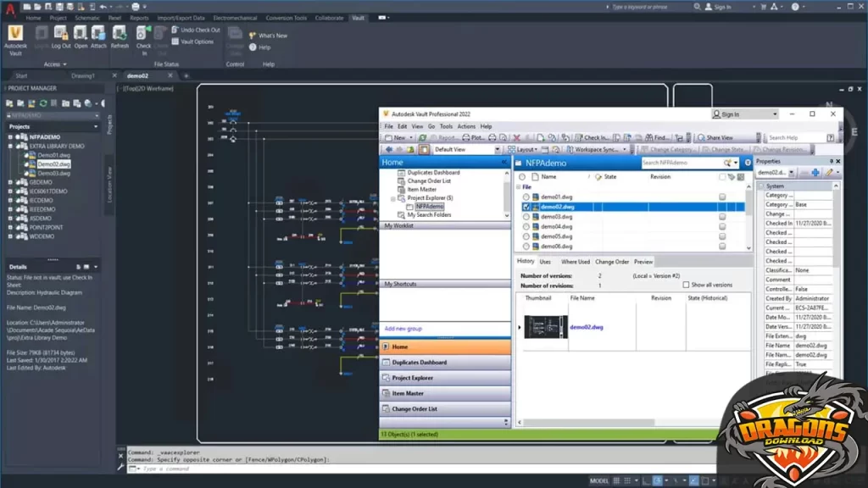Image resolution: width=868 pixels, height=488 pixels.
Task: Click the Open from Vault icon
Action: [x=81, y=34]
